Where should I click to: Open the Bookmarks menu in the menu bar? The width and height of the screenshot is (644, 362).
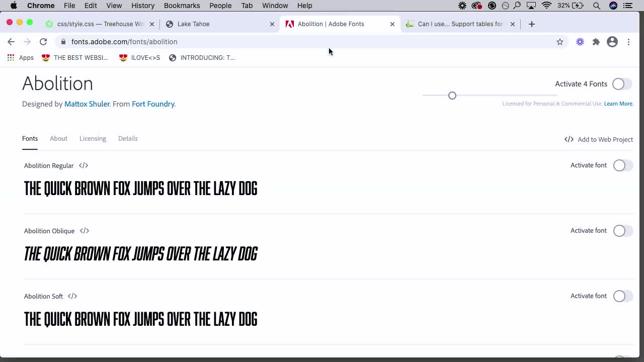click(x=182, y=6)
